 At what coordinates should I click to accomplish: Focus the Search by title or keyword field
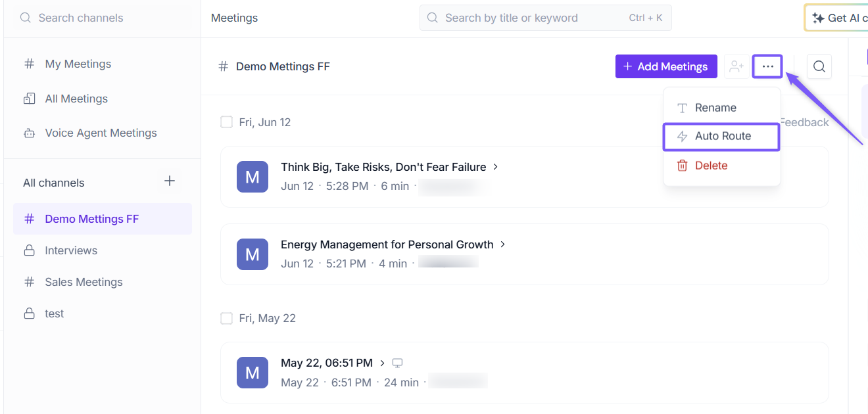[x=546, y=18]
